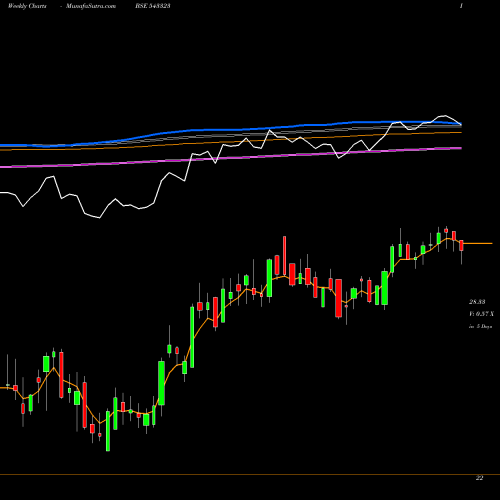
Task: Click the long green candle at chart bottom low
Action: [x=108, y=431]
